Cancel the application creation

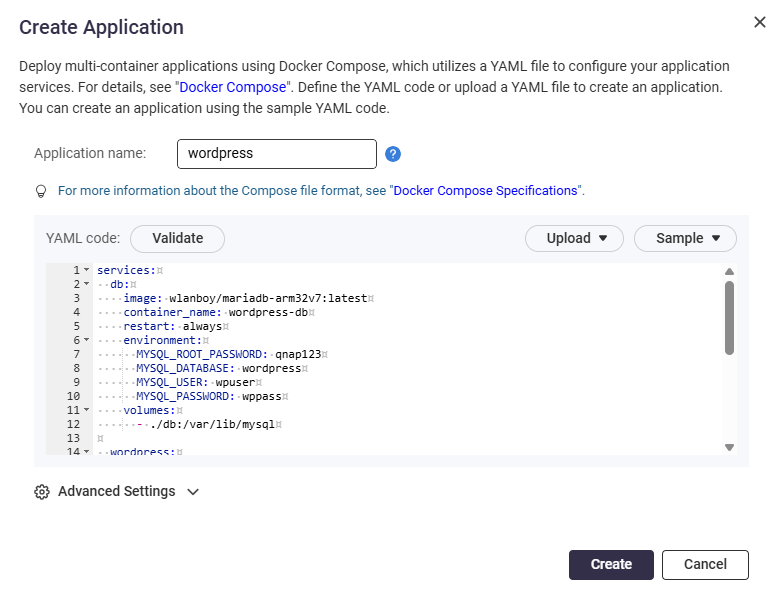click(705, 564)
